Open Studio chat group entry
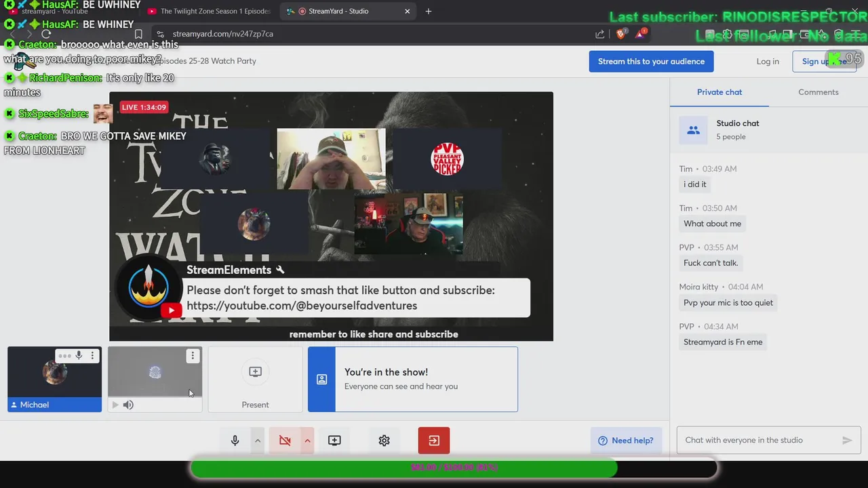 (769, 129)
